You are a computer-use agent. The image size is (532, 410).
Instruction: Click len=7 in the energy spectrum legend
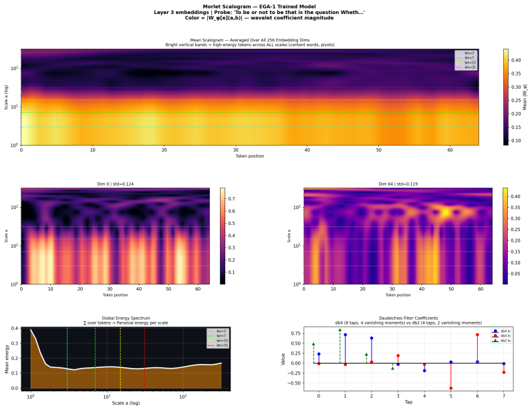click(x=218, y=336)
